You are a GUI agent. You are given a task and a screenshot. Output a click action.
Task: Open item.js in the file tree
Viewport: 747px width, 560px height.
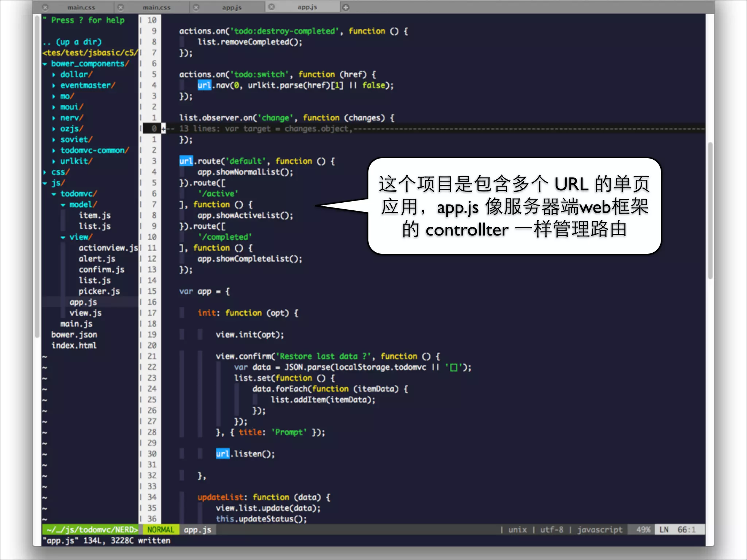94,215
